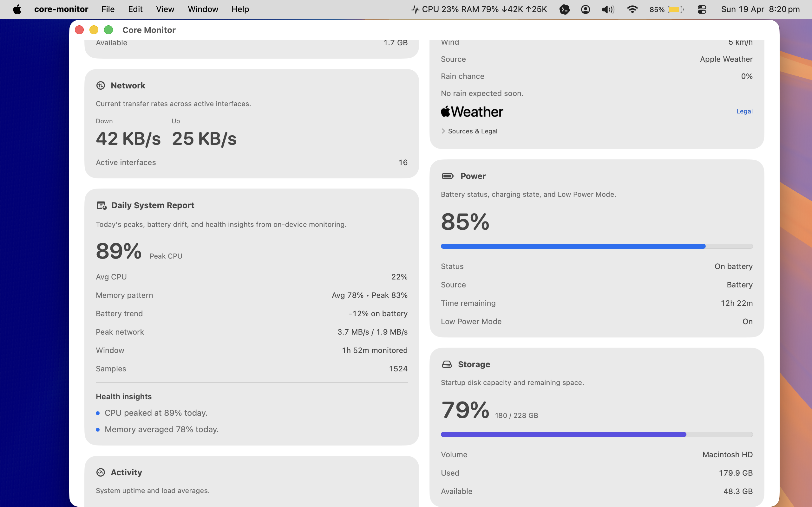812x507 pixels.
Task: Open Control Center from the menu bar
Action: (x=702, y=10)
